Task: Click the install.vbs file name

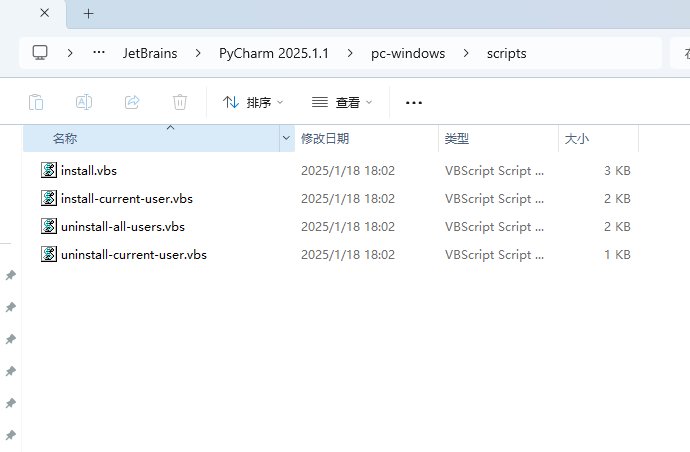Action: (89, 171)
